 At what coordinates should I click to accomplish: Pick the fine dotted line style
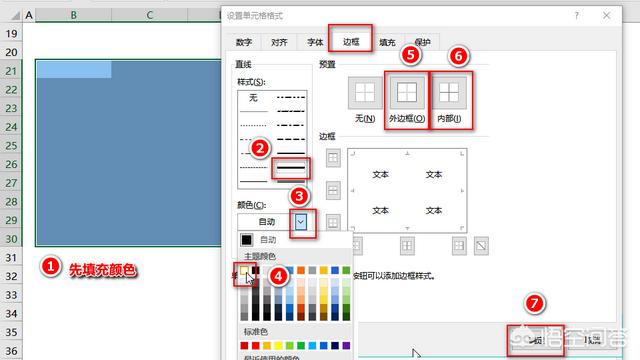pyautogui.click(x=253, y=125)
